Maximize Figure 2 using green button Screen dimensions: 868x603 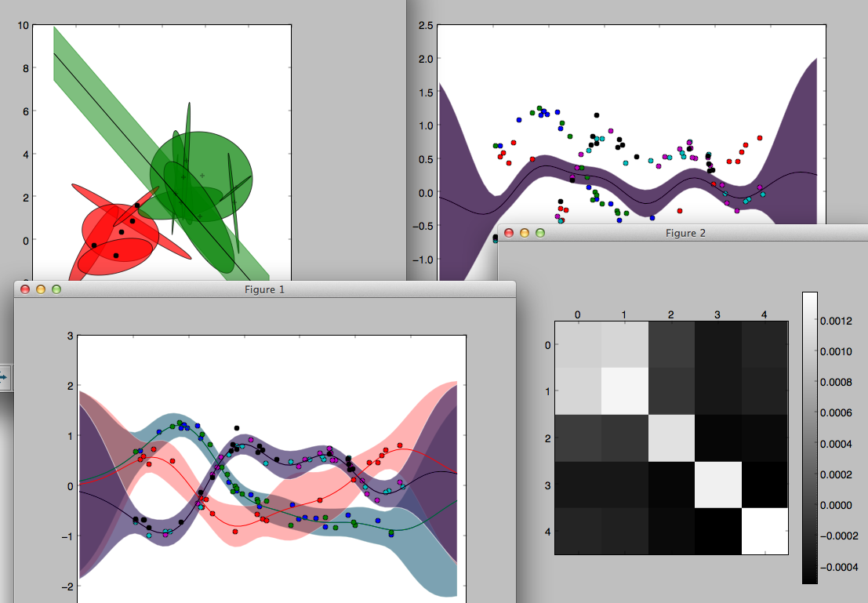tap(540, 233)
